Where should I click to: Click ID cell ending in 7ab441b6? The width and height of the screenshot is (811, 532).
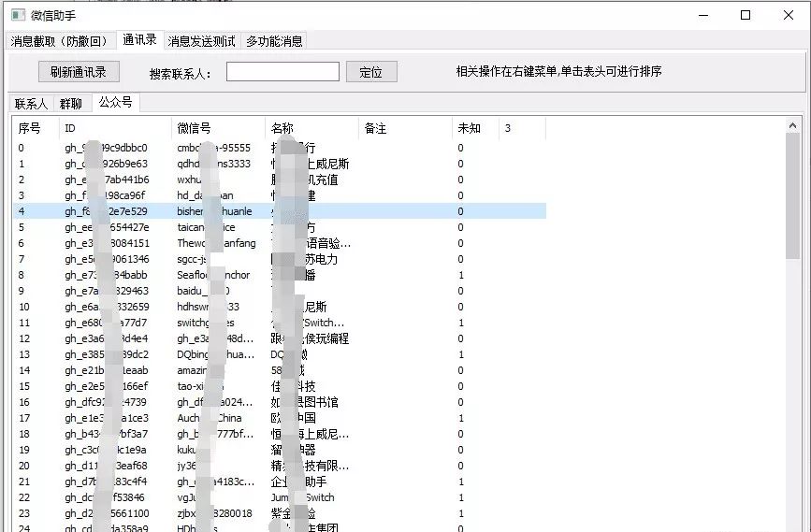(x=107, y=180)
